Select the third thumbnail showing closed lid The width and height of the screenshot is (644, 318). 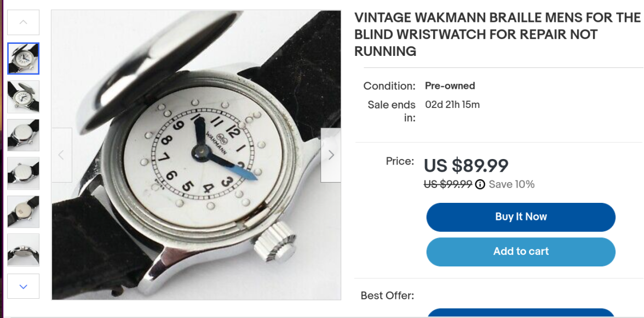click(24, 135)
